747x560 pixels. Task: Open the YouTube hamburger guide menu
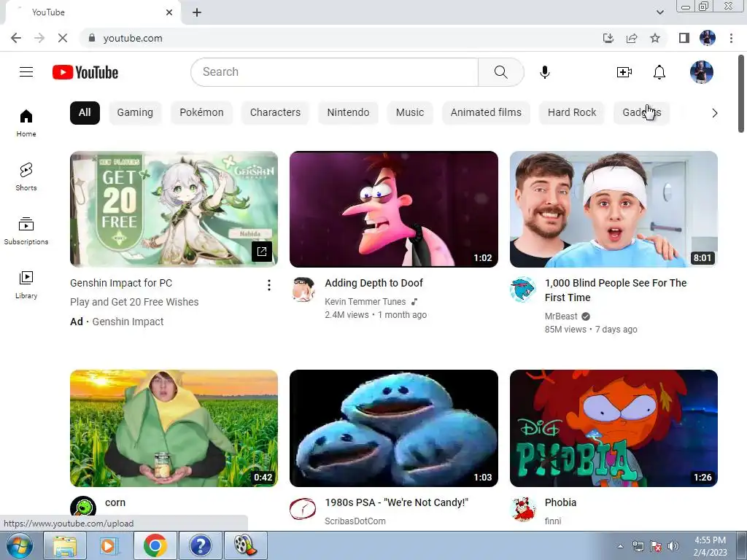tap(26, 72)
